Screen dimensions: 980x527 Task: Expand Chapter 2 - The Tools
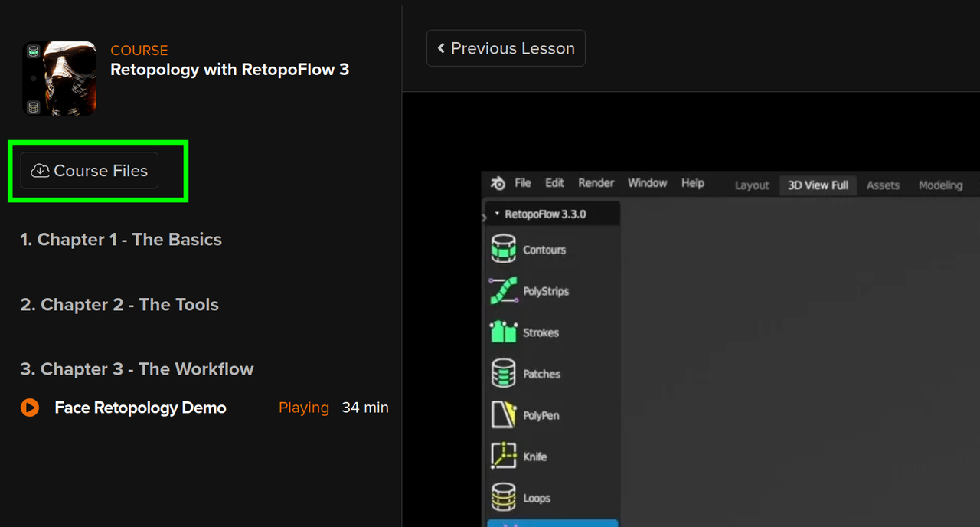[x=119, y=304]
